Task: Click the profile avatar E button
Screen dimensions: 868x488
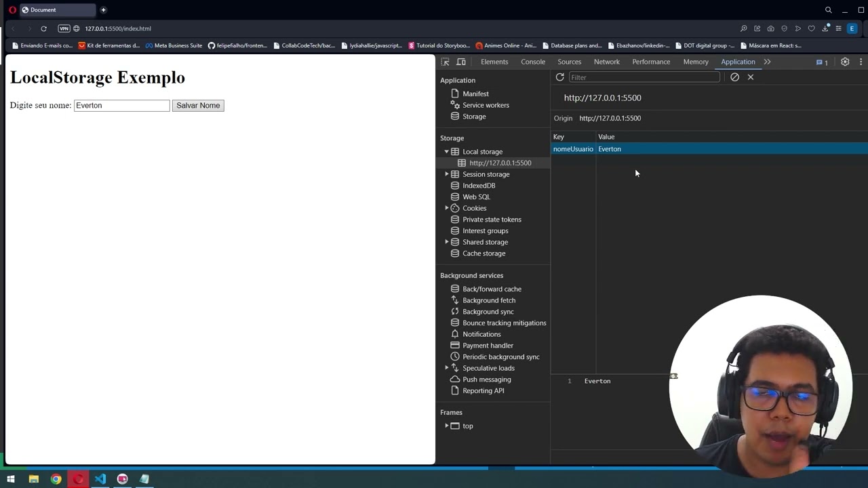Action: click(852, 28)
